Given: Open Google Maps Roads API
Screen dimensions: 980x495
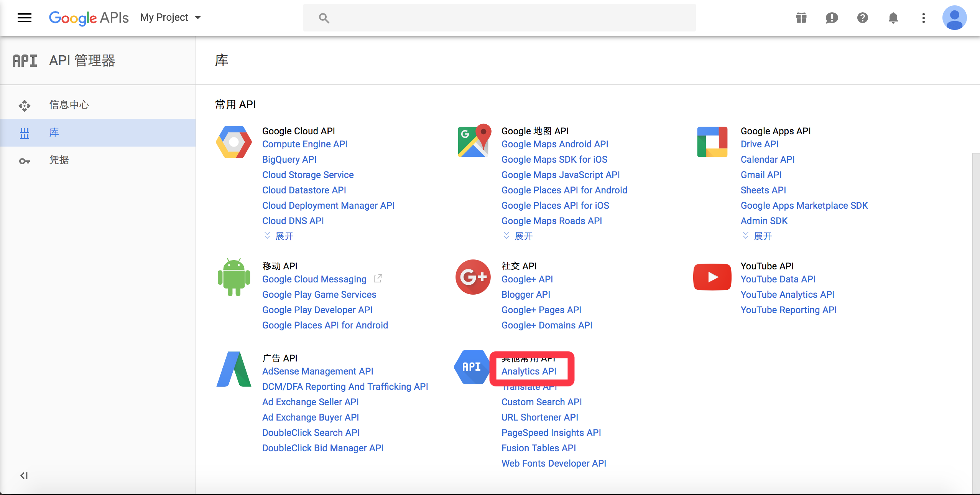Looking at the screenshot, I should point(552,221).
